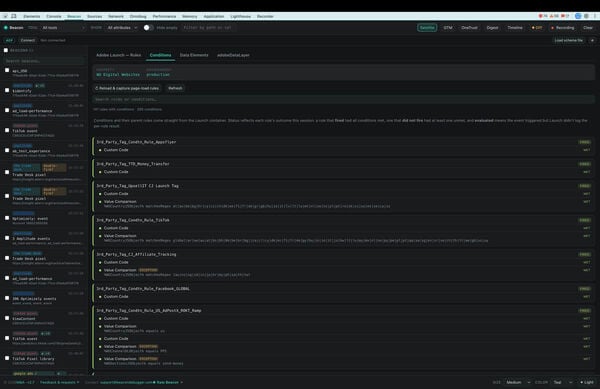This screenshot has width=600, height=389.
Task: Switch to the adobeDataLayer tab
Action: coord(233,55)
